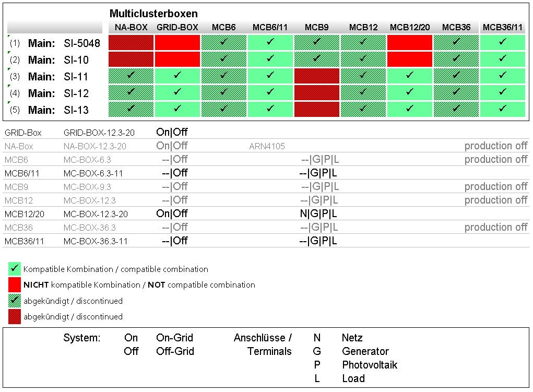Select the red hatched SI-11 MCB9 cell
Screen dimensions: 533x392
tap(316, 76)
